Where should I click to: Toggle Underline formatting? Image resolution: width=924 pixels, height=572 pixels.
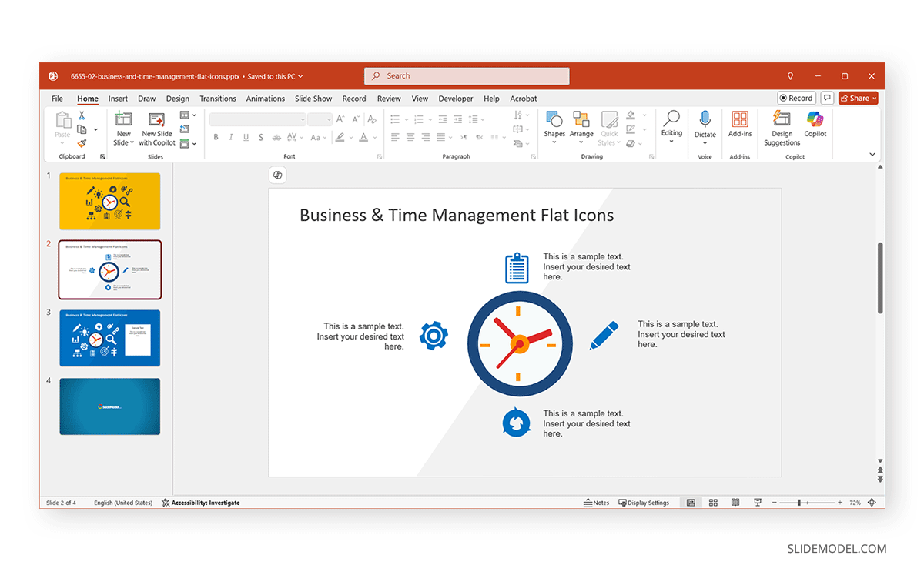click(246, 138)
